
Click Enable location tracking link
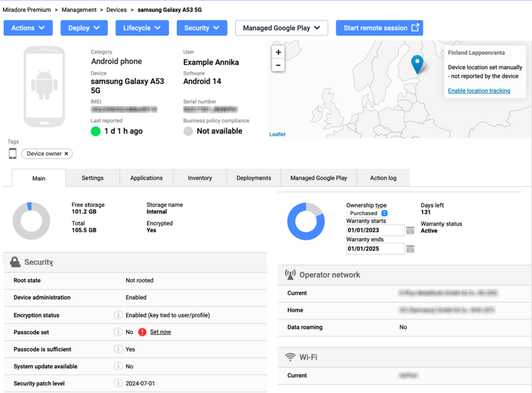coord(479,90)
